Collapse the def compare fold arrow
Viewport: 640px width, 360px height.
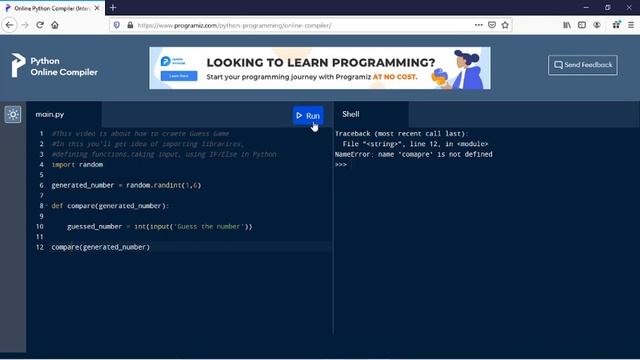pos(47,206)
